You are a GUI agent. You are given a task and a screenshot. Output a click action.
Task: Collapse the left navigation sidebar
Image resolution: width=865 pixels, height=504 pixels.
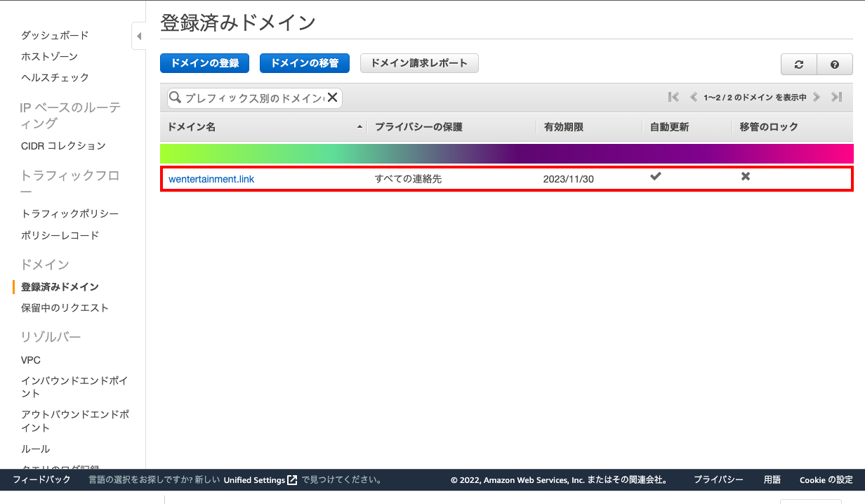138,36
